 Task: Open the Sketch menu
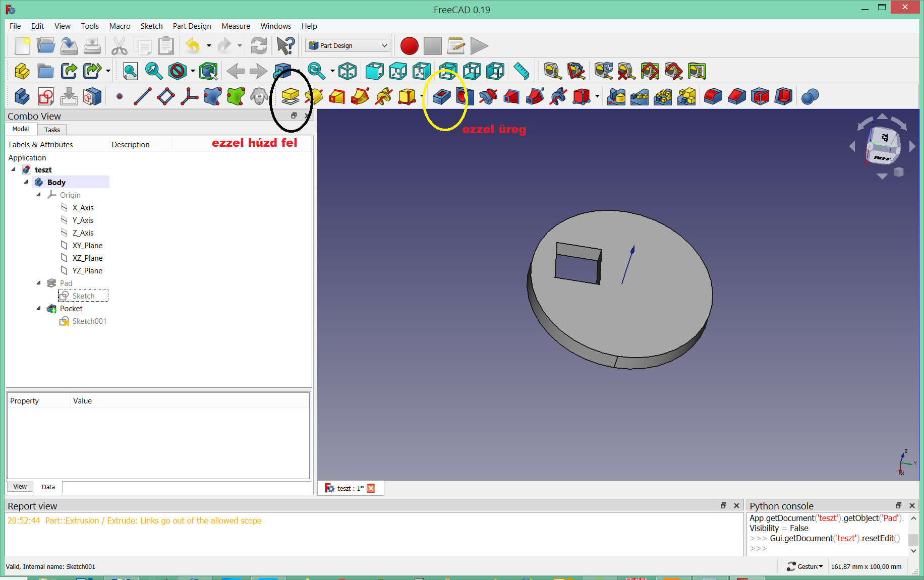(151, 26)
